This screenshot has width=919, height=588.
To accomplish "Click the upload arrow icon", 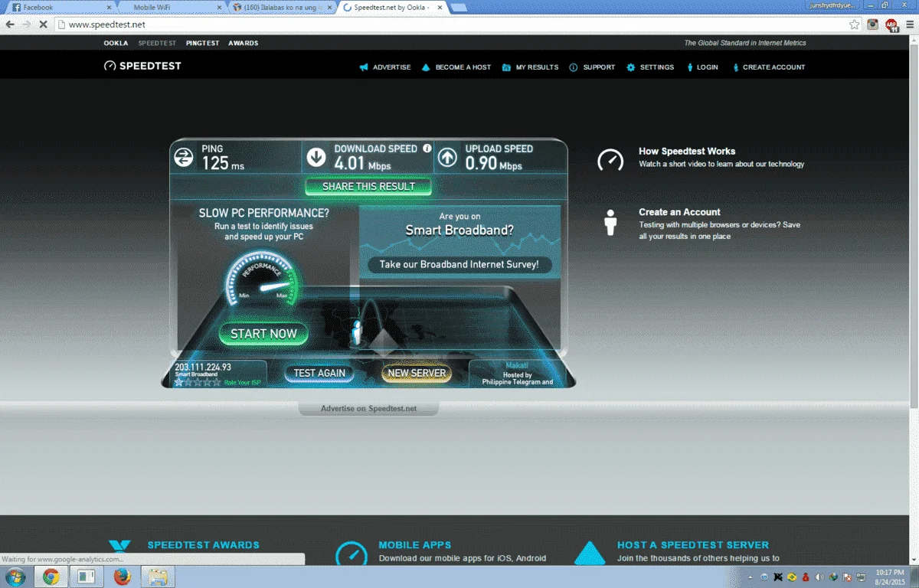I will (x=447, y=158).
